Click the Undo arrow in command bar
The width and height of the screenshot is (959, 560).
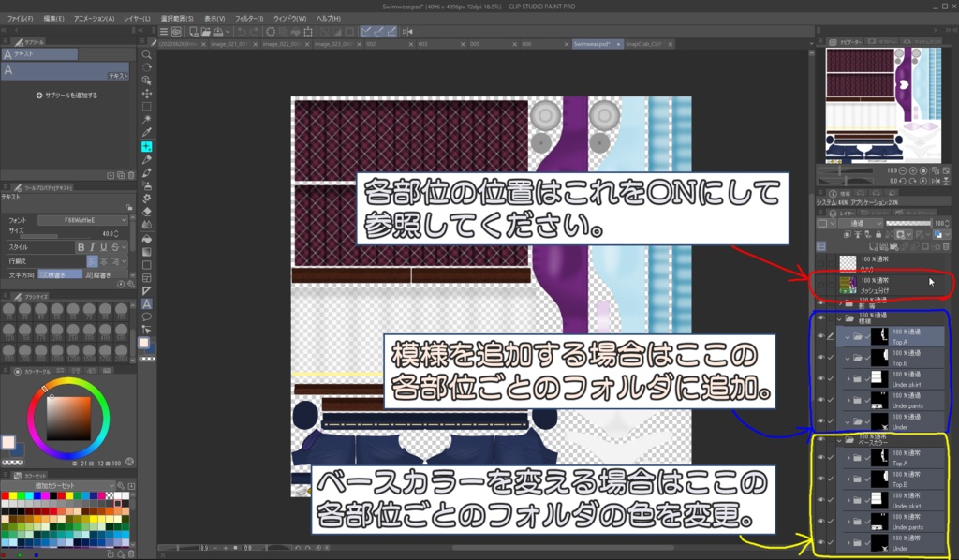(x=242, y=32)
